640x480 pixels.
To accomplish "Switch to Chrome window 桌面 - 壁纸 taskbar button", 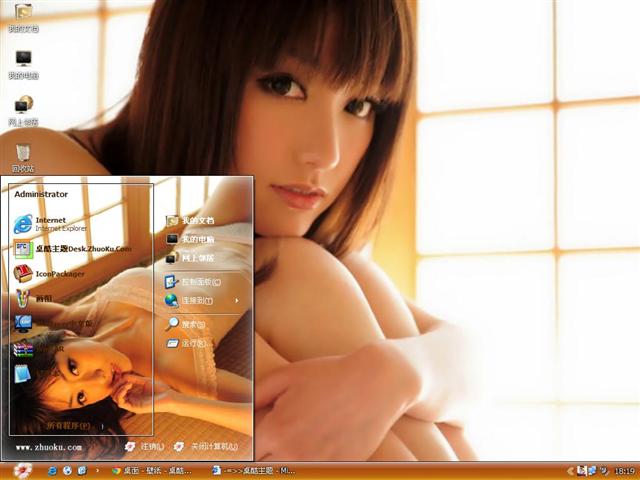I will [152, 471].
